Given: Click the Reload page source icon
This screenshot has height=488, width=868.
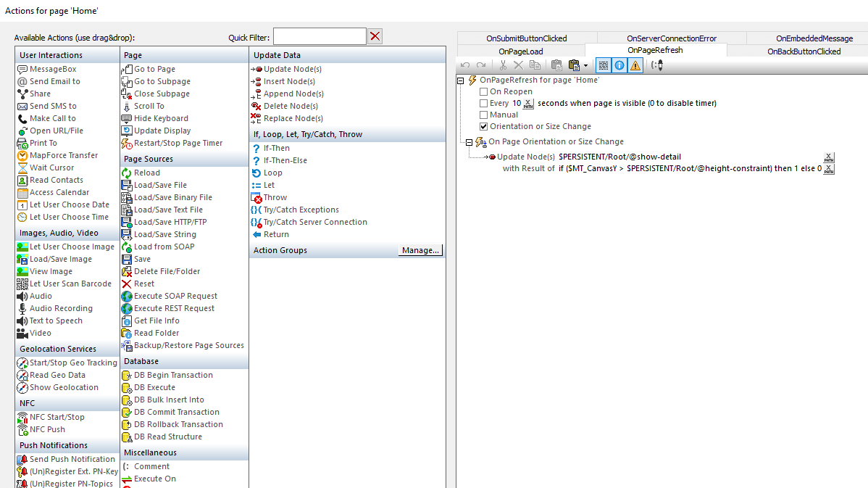Looking at the screenshot, I should (x=127, y=173).
